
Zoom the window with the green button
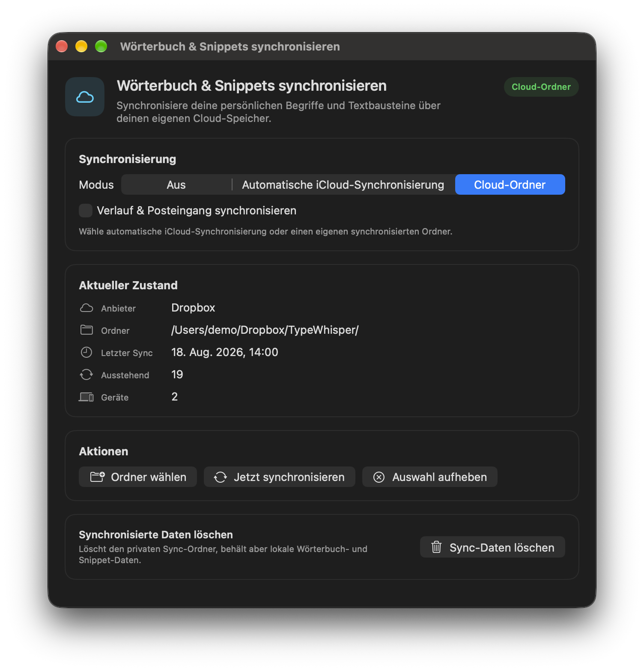pyautogui.click(x=101, y=46)
